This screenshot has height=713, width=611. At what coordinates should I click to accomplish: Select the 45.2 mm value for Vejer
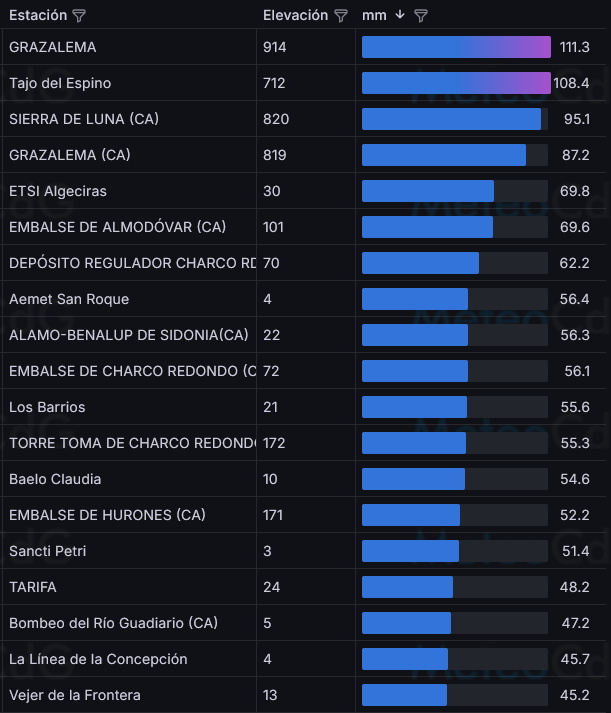574,695
